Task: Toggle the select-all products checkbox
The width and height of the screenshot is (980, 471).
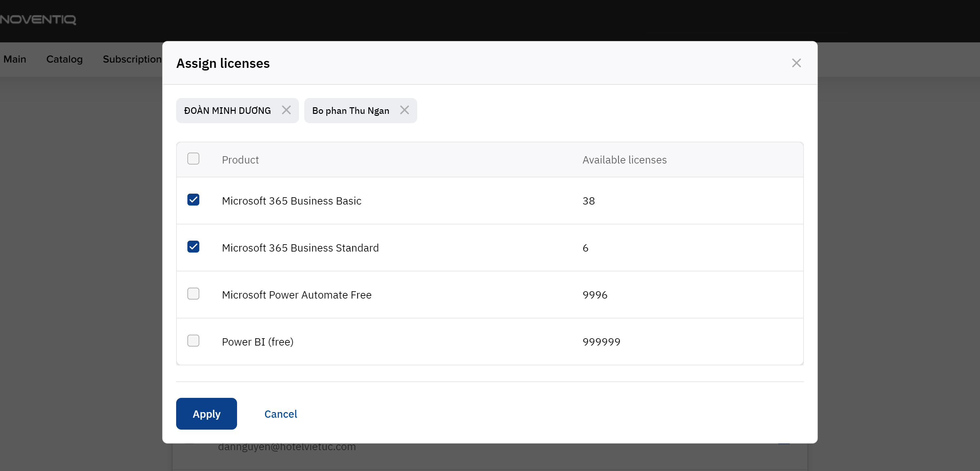Action: 193,159
